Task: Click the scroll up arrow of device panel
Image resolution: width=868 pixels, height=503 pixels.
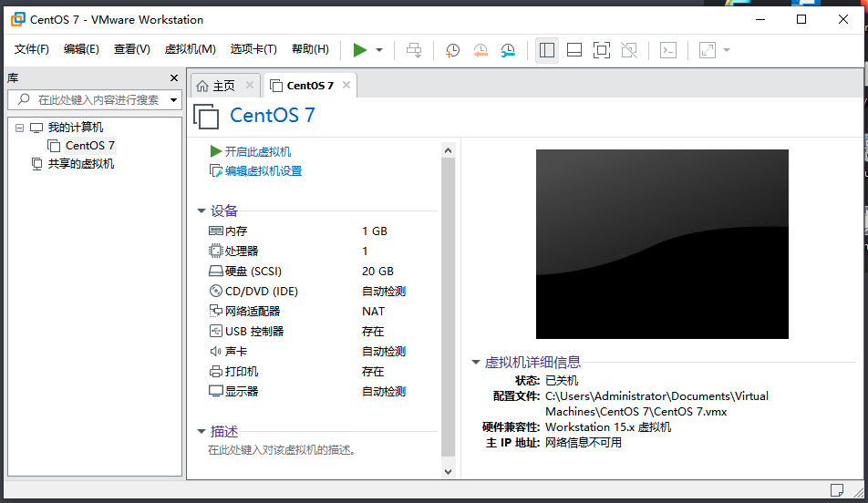Action: tap(449, 150)
